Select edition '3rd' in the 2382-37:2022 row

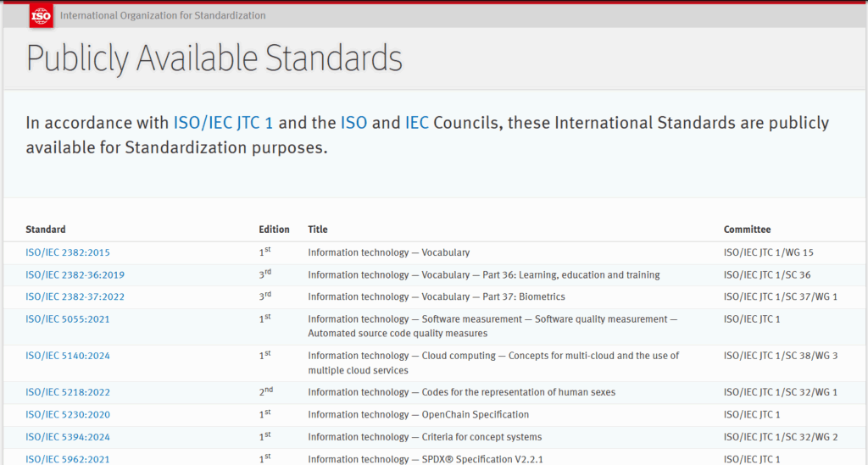265,296
